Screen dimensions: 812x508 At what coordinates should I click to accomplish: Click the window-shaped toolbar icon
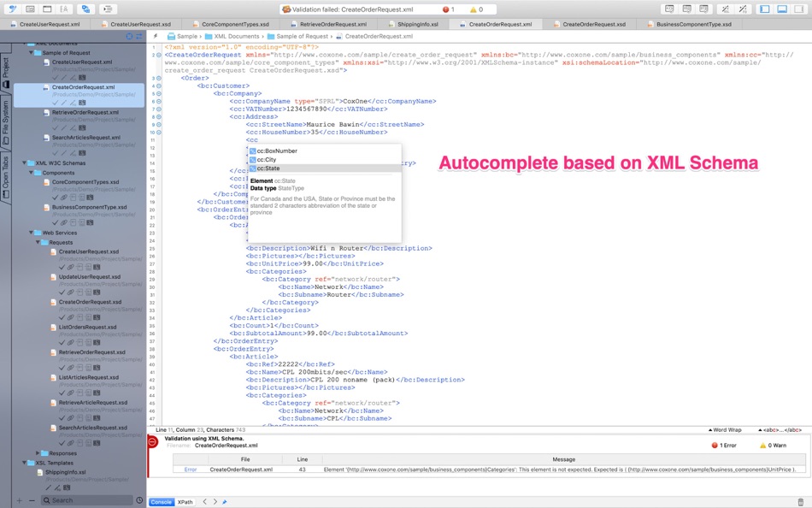47,9
